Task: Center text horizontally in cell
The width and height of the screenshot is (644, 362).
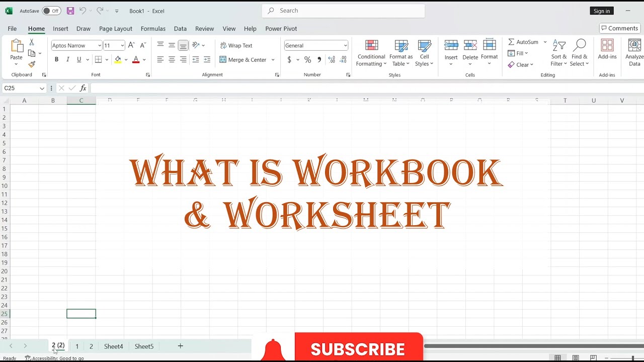Action: [x=172, y=59]
